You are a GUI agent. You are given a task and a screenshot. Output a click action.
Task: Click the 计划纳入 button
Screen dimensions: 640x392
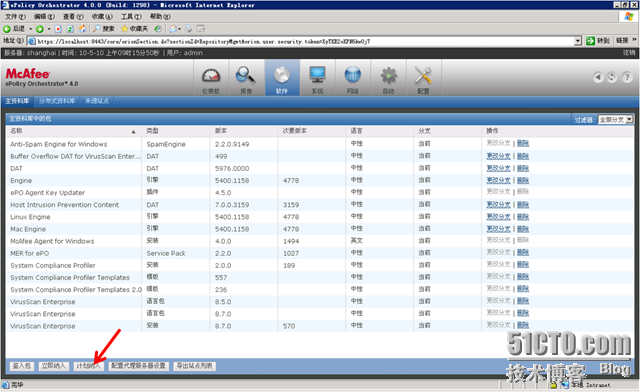pyautogui.click(x=88, y=366)
